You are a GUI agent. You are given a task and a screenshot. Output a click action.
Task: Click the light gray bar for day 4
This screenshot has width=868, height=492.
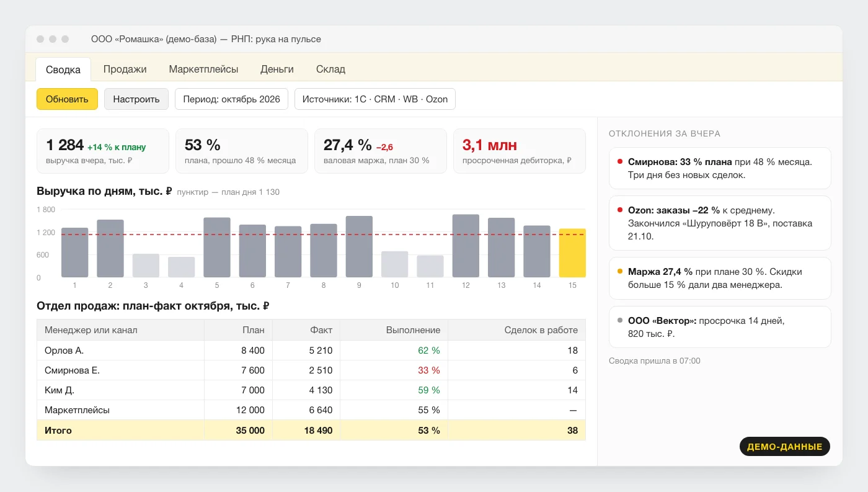pos(181,267)
